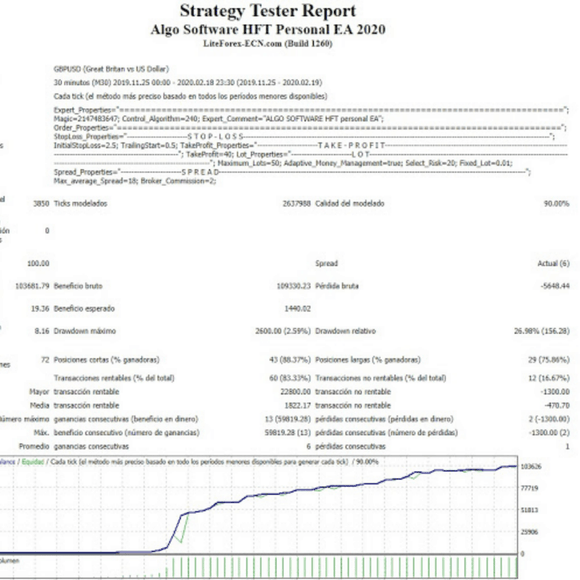Click the 'Promedio' row label
This screenshot has height=580, width=580.
pos(34,446)
